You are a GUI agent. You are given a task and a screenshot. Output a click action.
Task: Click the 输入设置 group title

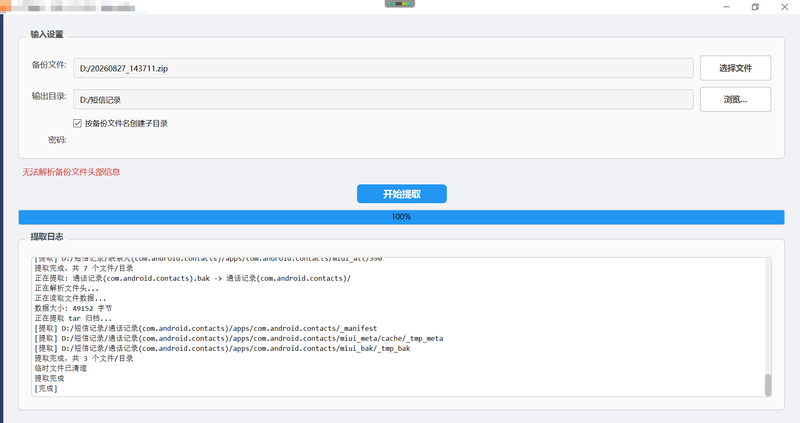pos(46,34)
